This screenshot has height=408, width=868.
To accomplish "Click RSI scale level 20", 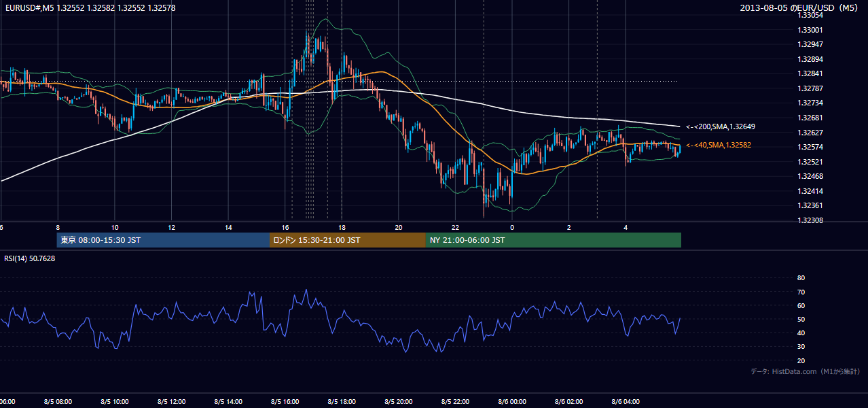I will [x=801, y=360].
